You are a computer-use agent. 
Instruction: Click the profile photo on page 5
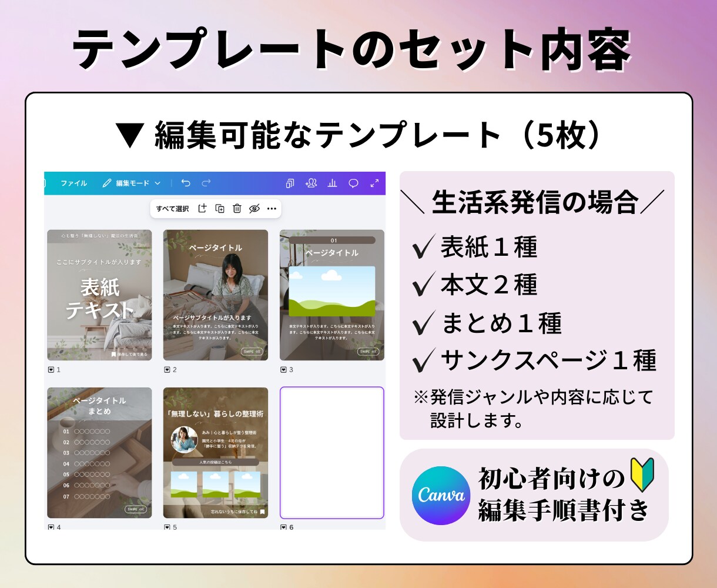point(184,439)
